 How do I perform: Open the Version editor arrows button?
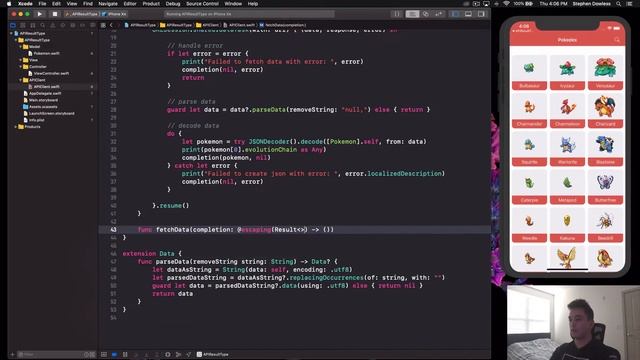click(x=439, y=14)
